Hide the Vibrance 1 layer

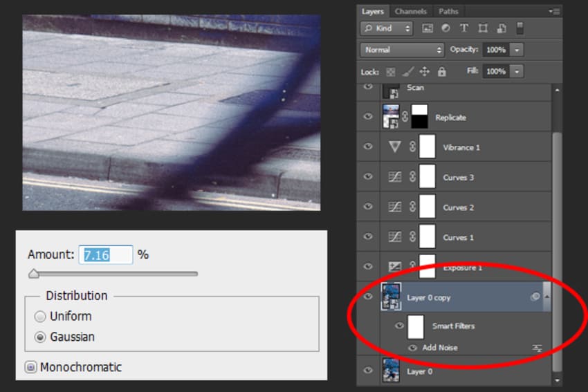coord(368,146)
